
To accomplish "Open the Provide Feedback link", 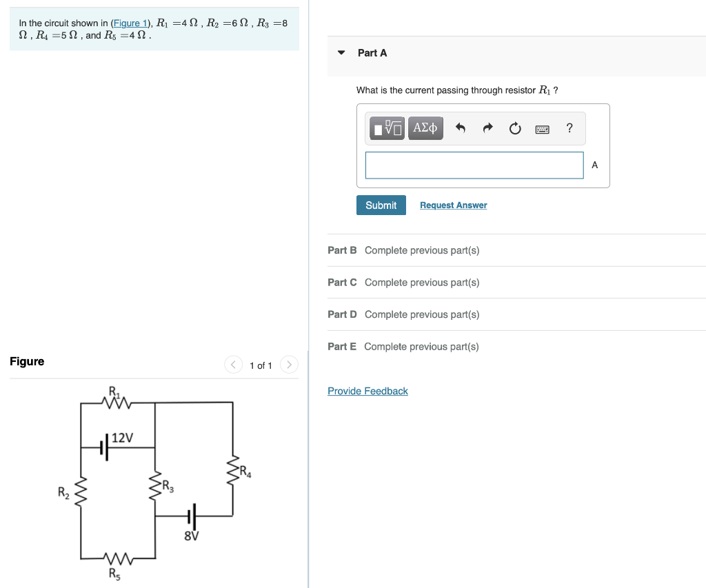I will [367, 391].
